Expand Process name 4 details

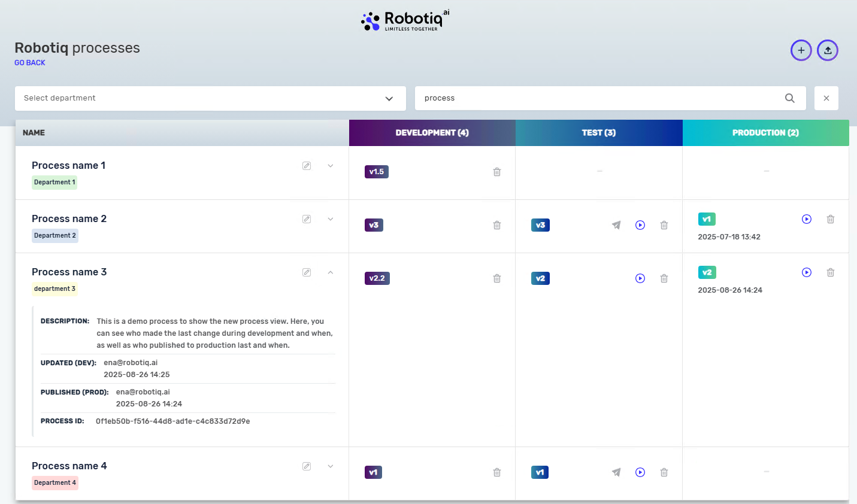tap(331, 466)
